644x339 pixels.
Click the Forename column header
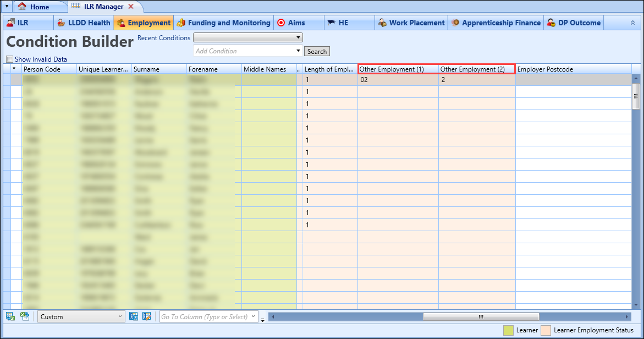tap(214, 69)
